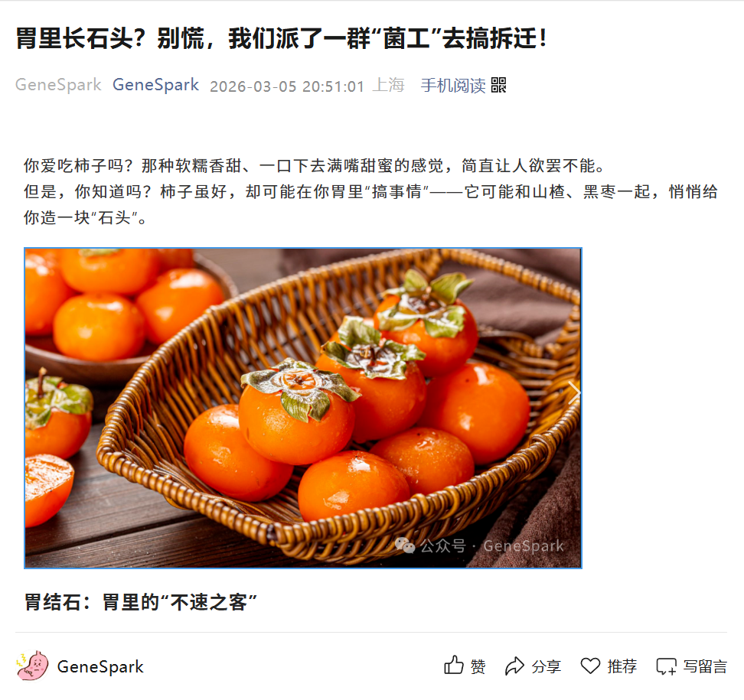
Task: Click the bottom bar GeneSpark account name
Action: [100, 667]
